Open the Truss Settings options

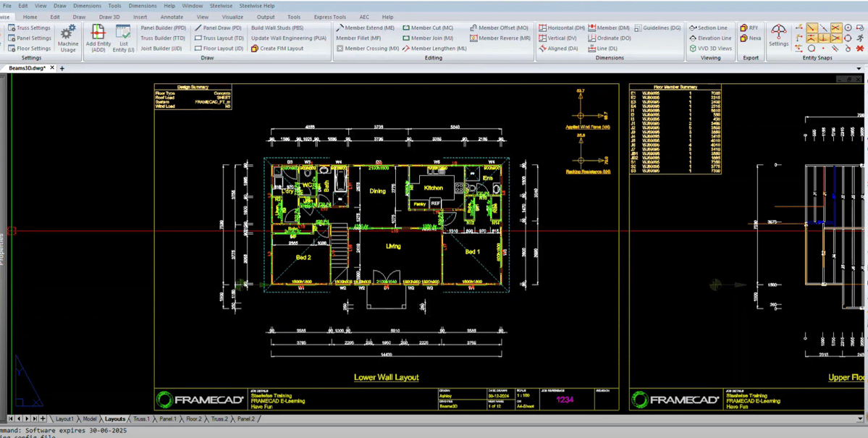tap(29, 27)
